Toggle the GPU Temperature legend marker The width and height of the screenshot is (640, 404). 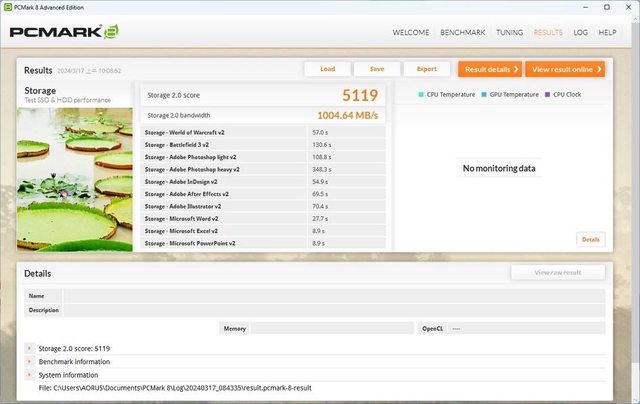point(484,94)
